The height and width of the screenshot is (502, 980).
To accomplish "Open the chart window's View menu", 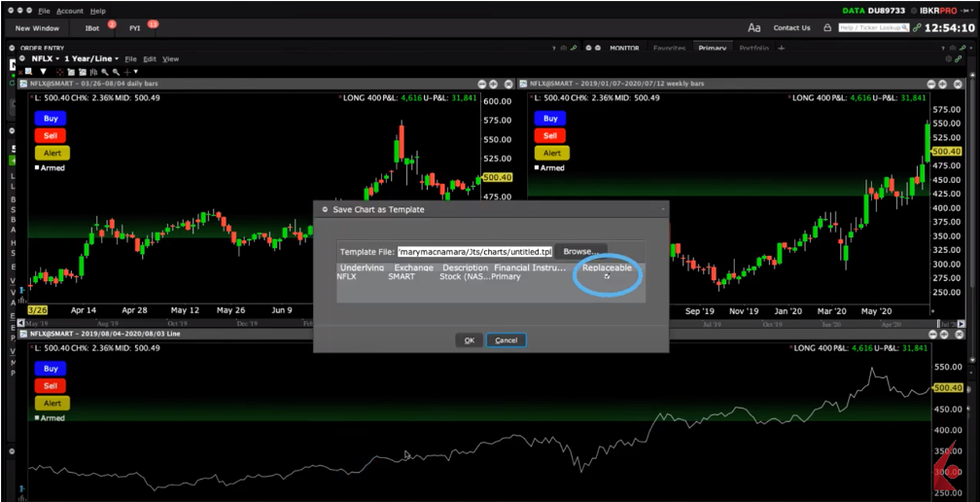I will (x=170, y=59).
